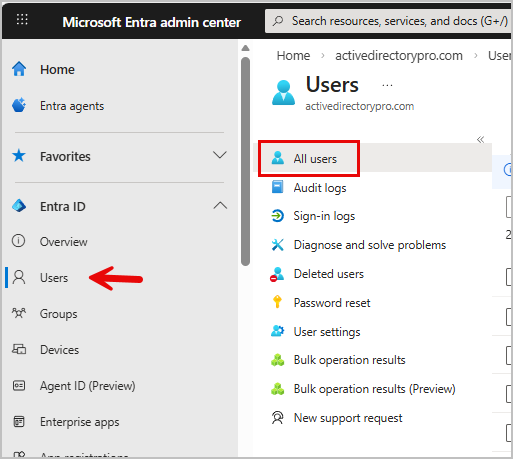Open New support request
Screen dimensions: 513x459
348,418
